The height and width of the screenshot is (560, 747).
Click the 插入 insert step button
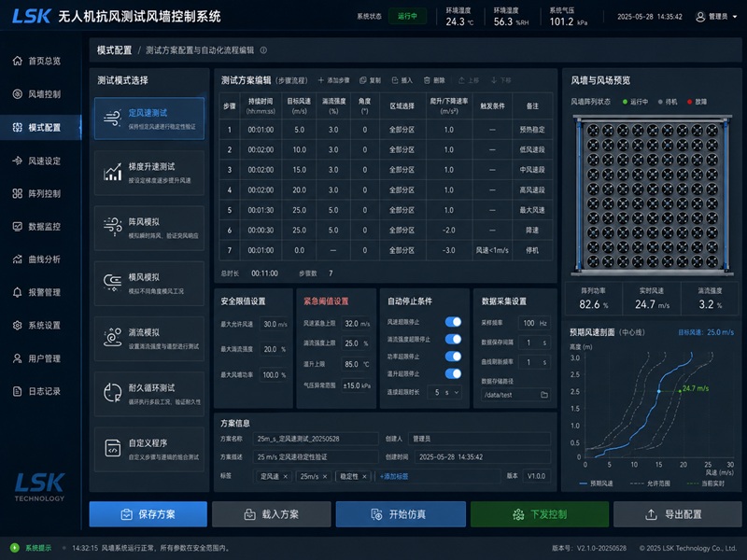402,80
